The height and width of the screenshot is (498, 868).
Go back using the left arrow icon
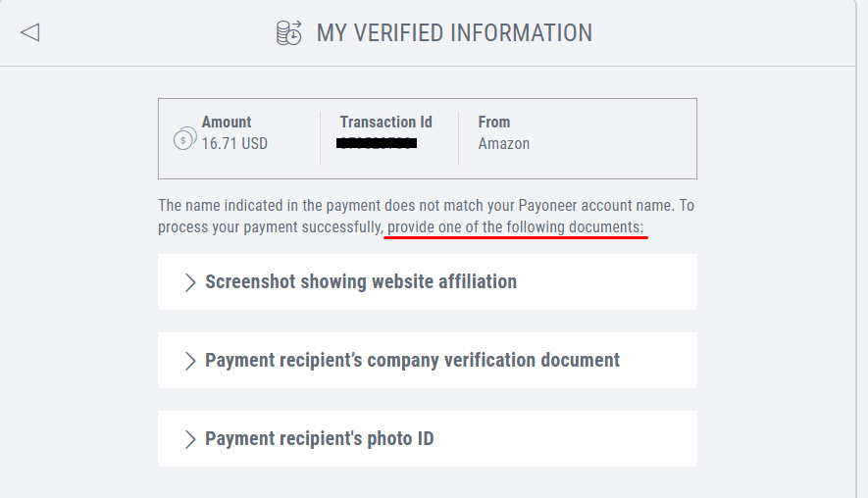(29, 32)
